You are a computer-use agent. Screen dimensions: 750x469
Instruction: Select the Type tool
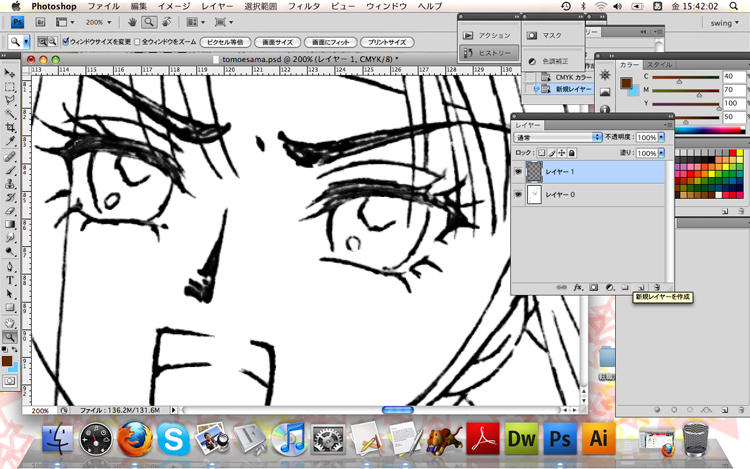[10, 280]
